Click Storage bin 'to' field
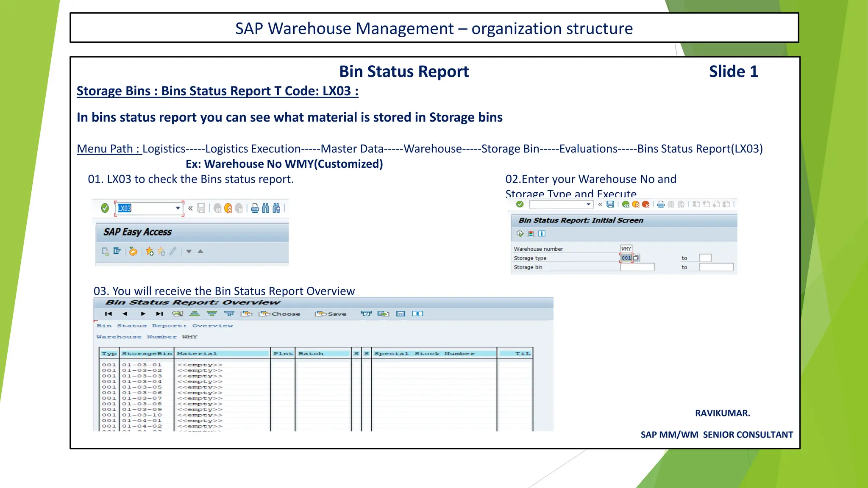The image size is (868, 488). pyautogui.click(x=716, y=267)
